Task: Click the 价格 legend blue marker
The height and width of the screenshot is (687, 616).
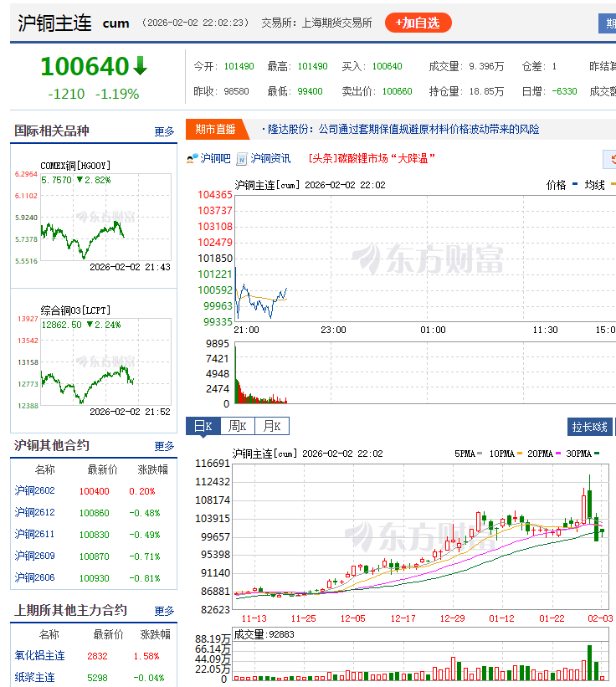Action: 575,184
